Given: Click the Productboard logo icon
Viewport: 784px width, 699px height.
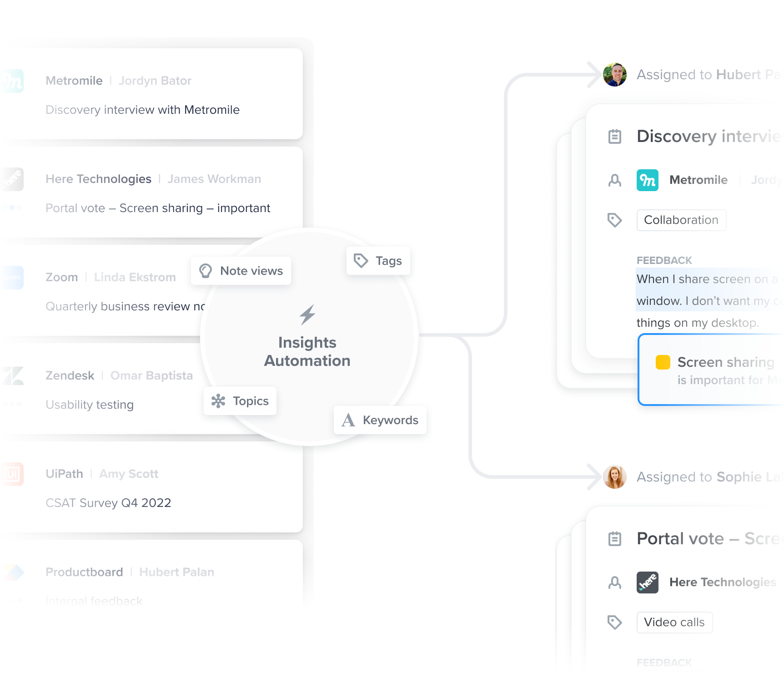Looking at the screenshot, I should tap(13, 572).
